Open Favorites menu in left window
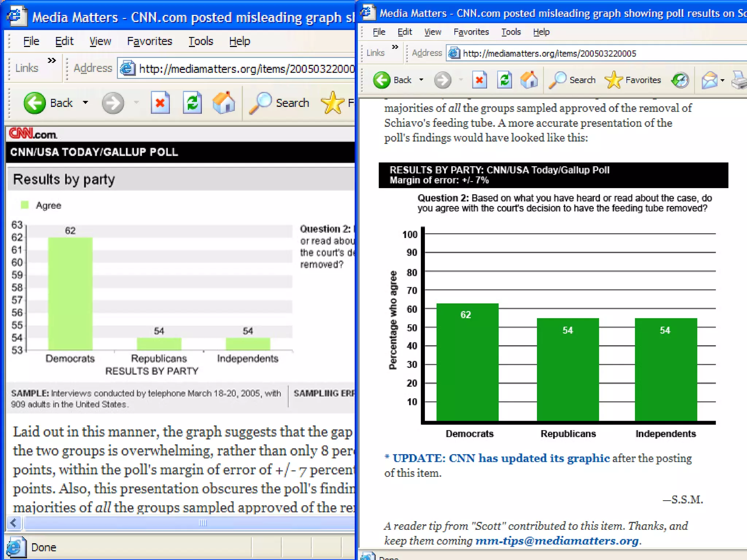This screenshot has width=747, height=560. 149,41
